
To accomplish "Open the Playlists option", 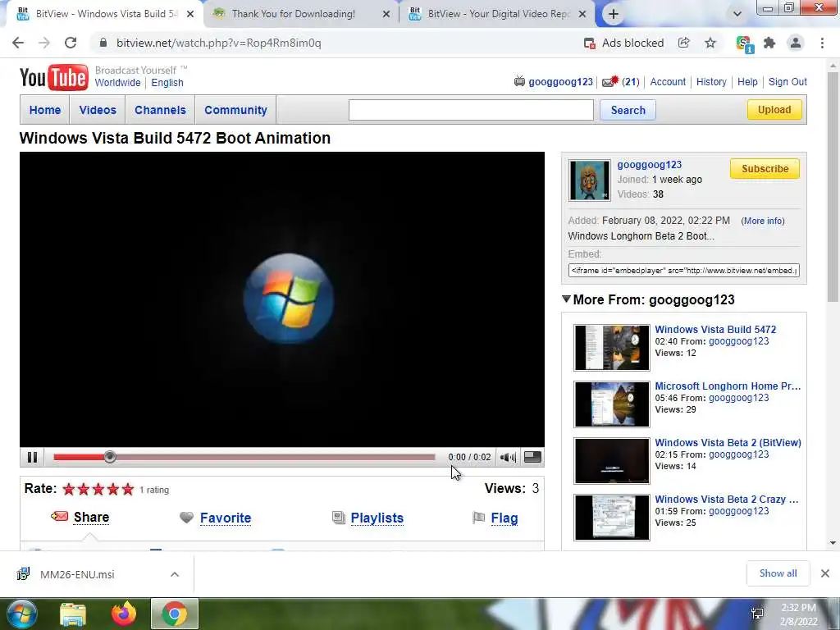I will (x=377, y=518).
